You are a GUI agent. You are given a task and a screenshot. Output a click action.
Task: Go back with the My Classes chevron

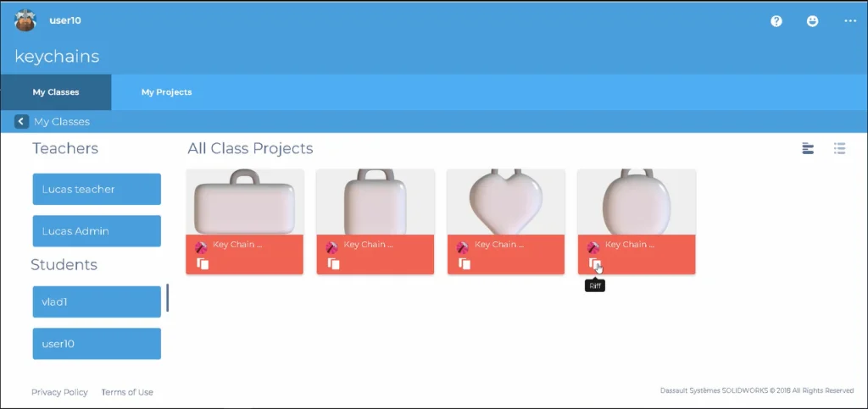tap(21, 122)
